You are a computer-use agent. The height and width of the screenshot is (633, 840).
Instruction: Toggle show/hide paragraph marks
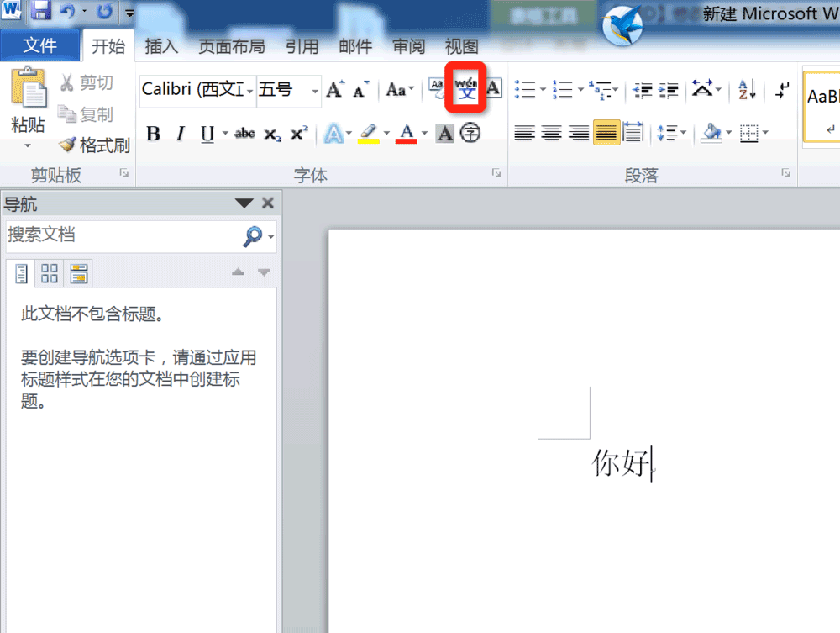pyautogui.click(x=781, y=87)
